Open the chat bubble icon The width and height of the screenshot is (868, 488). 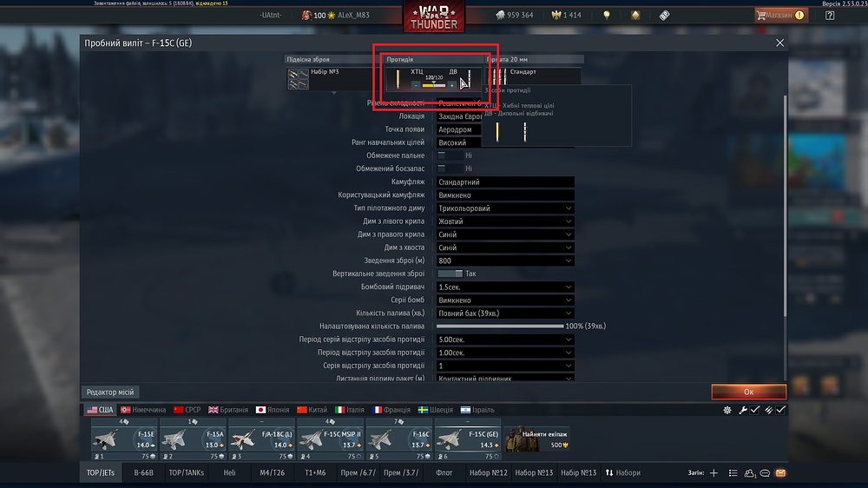(765, 473)
